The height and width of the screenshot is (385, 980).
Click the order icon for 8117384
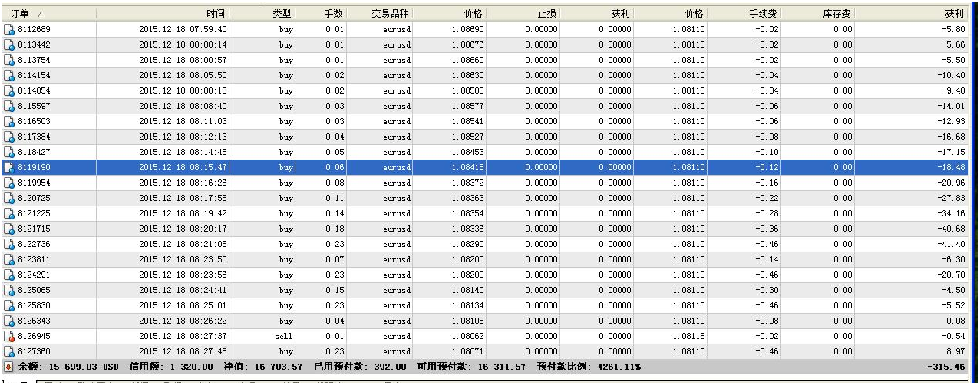pos(9,137)
